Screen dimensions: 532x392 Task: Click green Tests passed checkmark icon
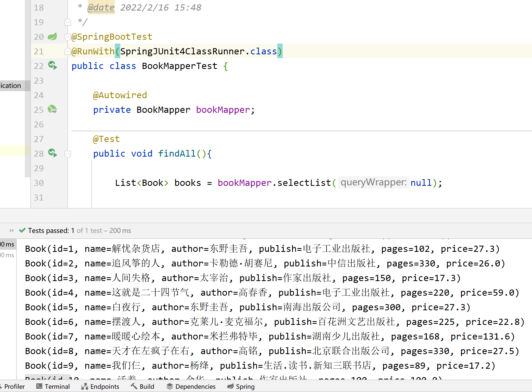(x=22, y=230)
